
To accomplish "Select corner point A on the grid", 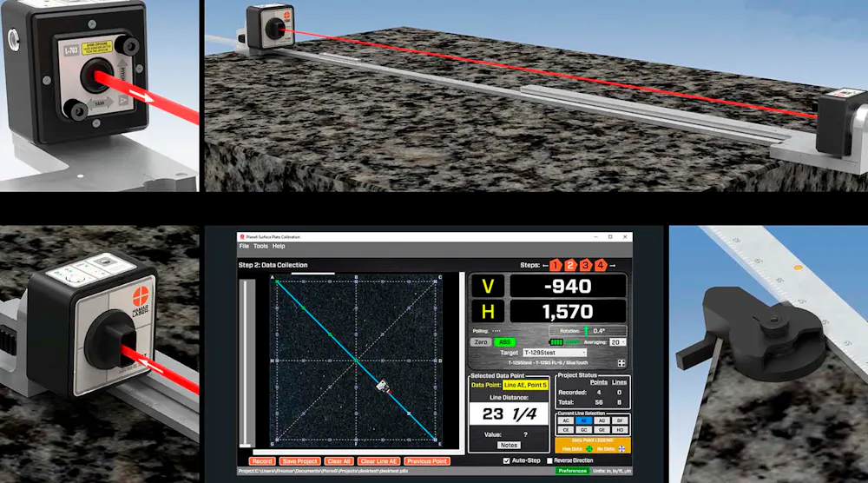I will (277, 281).
